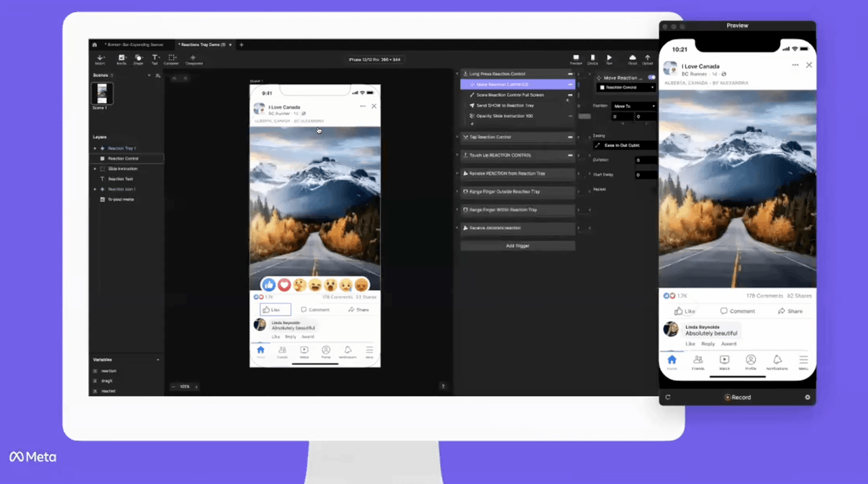Select the Shape tool in the toolbar
Image resolution: width=868 pixels, height=484 pixels.
click(138, 60)
